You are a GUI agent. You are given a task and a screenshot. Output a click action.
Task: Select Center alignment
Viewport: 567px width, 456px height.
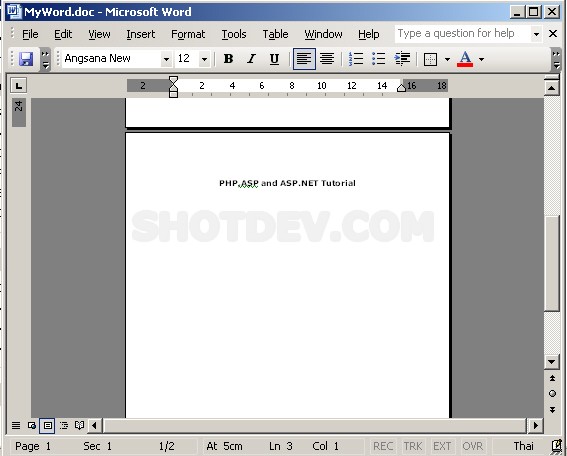pos(327,59)
